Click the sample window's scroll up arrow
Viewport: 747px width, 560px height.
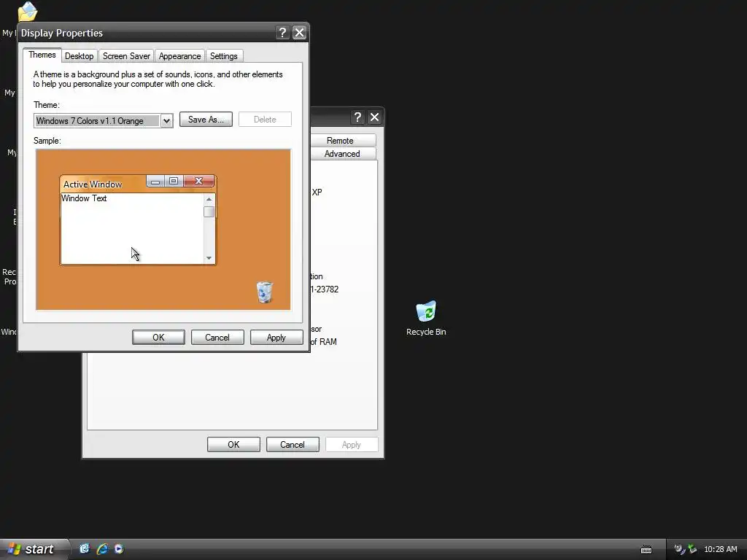209,199
